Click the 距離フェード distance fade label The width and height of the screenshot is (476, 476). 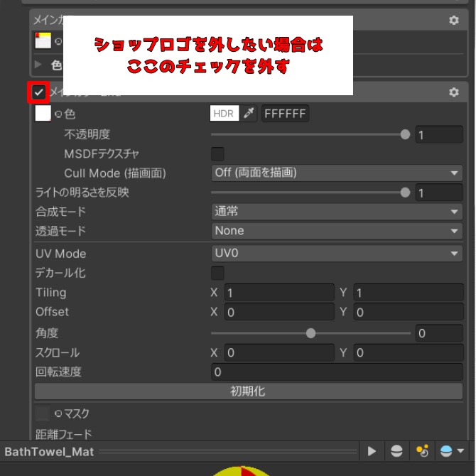pyautogui.click(x=63, y=434)
